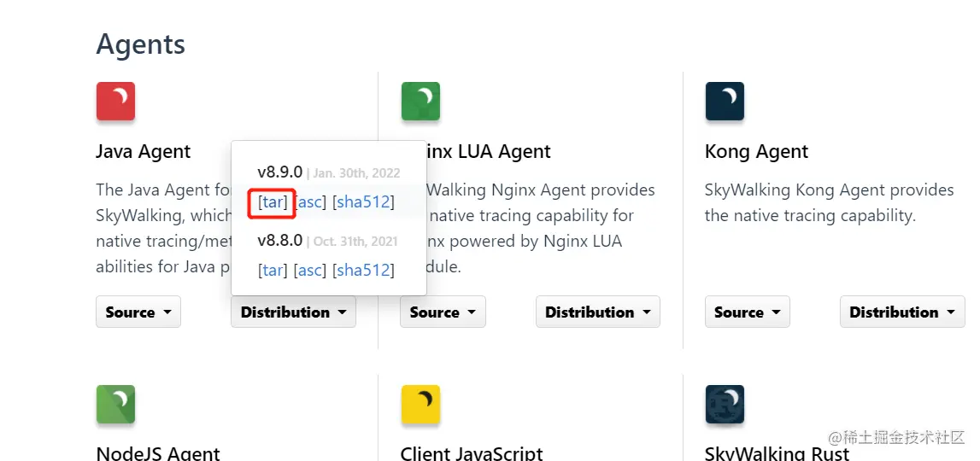Click the yellow Client JavaScript logo icon
The height and width of the screenshot is (461, 980).
click(x=420, y=404)
